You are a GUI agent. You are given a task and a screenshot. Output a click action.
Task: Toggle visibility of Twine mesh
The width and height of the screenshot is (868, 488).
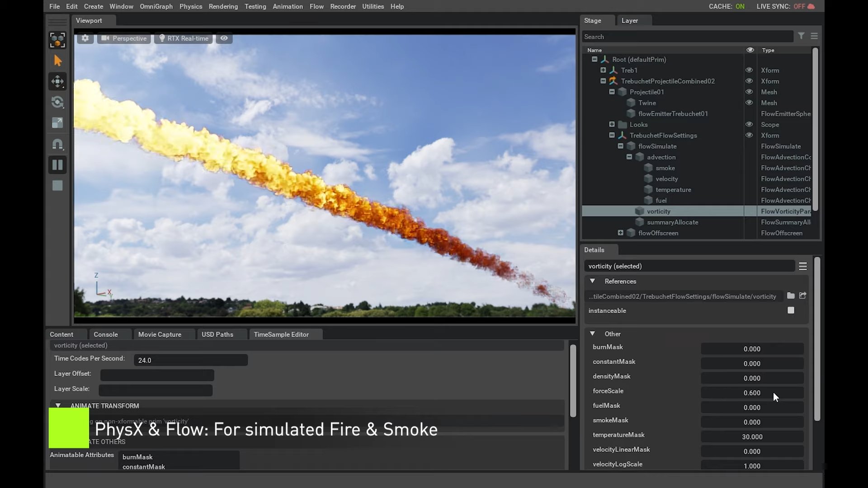point(749,103)
